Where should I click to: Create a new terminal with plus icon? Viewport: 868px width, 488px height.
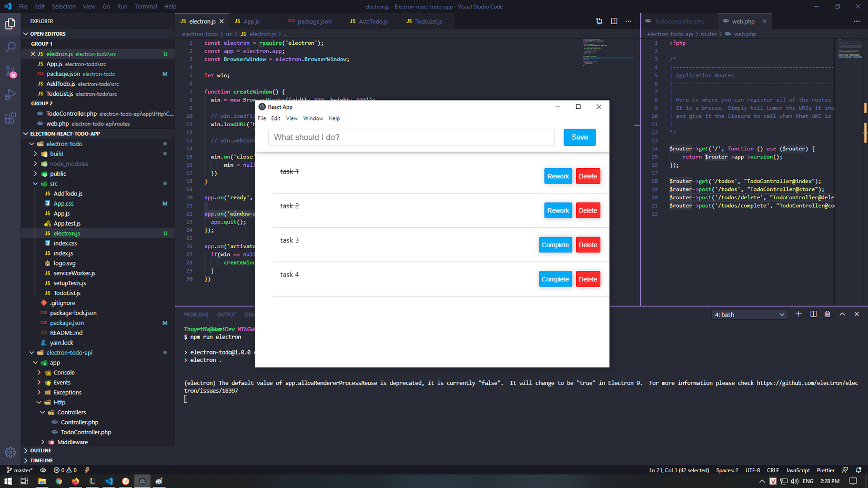(799, 314)
